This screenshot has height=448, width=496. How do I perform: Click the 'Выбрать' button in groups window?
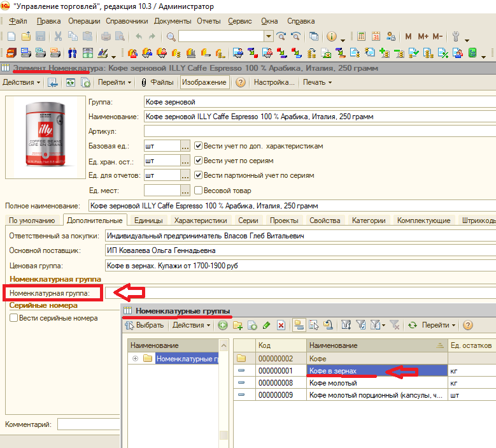[145, 325]
